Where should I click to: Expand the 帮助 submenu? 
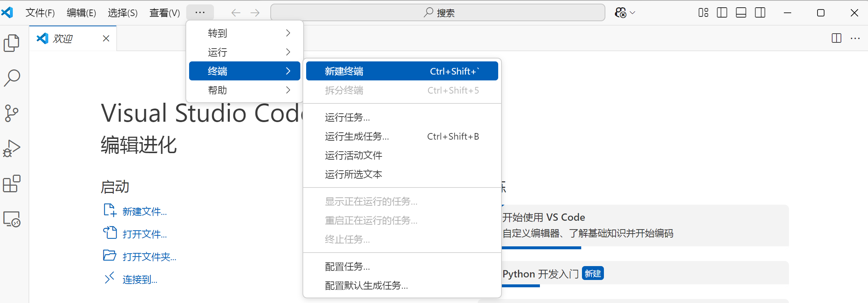(245, 90)
